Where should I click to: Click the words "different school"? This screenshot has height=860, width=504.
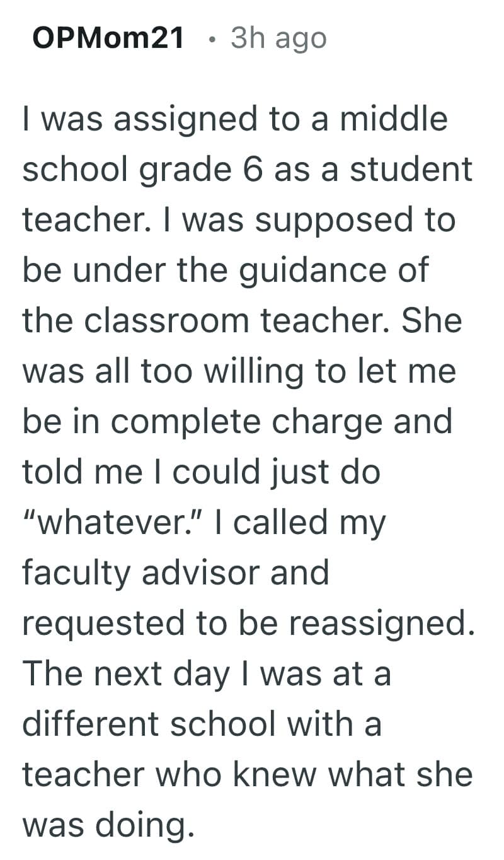coord(150,724)
